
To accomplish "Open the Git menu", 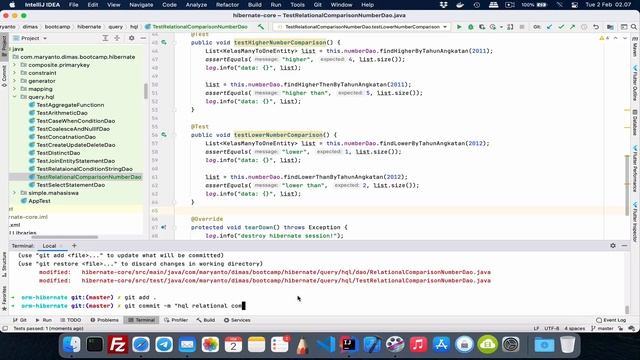I will tap(318, 5).
